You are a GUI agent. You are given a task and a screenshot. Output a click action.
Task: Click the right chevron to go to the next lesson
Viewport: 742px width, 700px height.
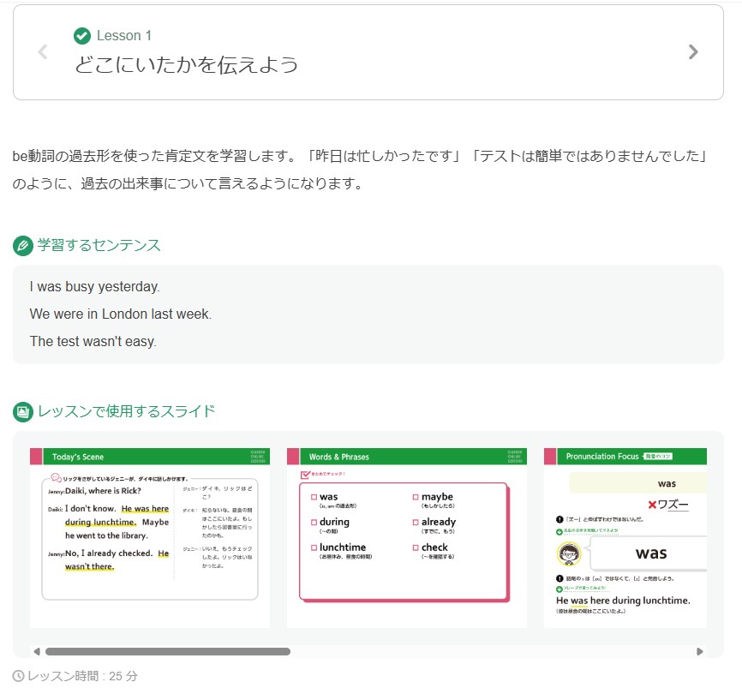pyautogui.click(x=694, y=51)
